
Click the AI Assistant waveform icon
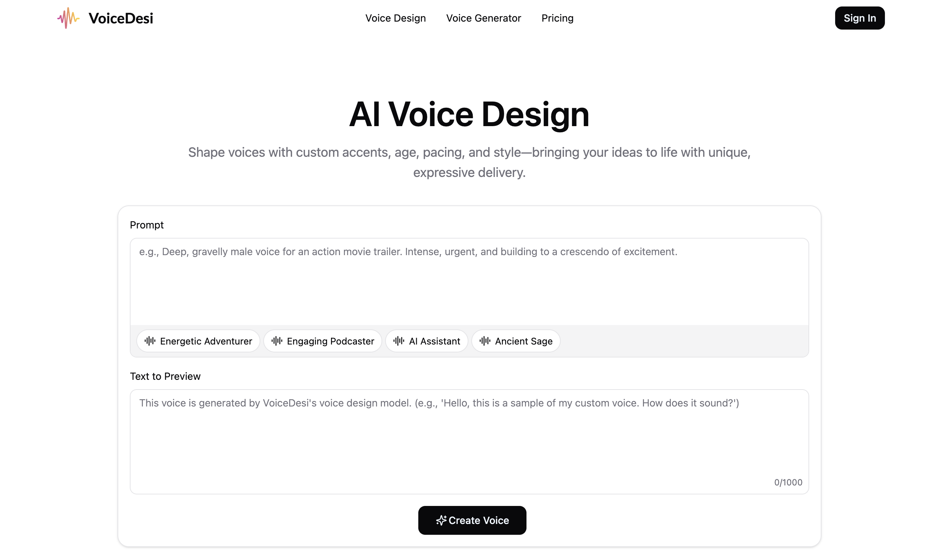coord(399,341)
